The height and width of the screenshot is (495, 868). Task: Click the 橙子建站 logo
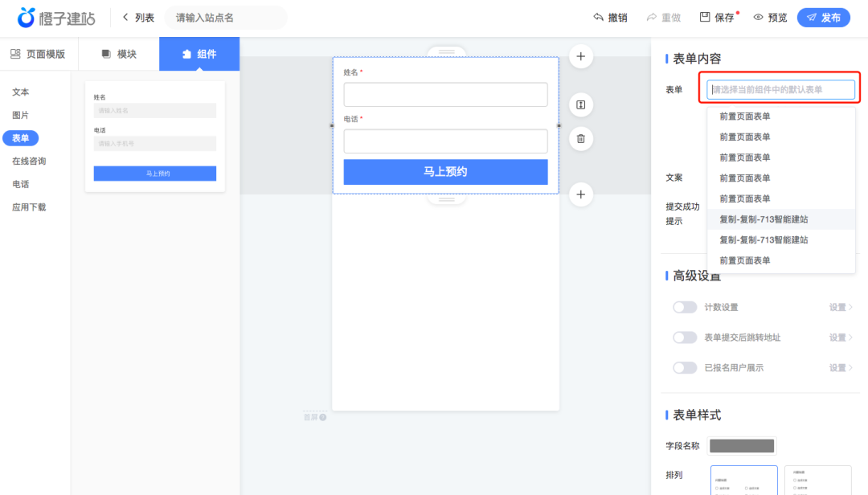tap(56, 18)
